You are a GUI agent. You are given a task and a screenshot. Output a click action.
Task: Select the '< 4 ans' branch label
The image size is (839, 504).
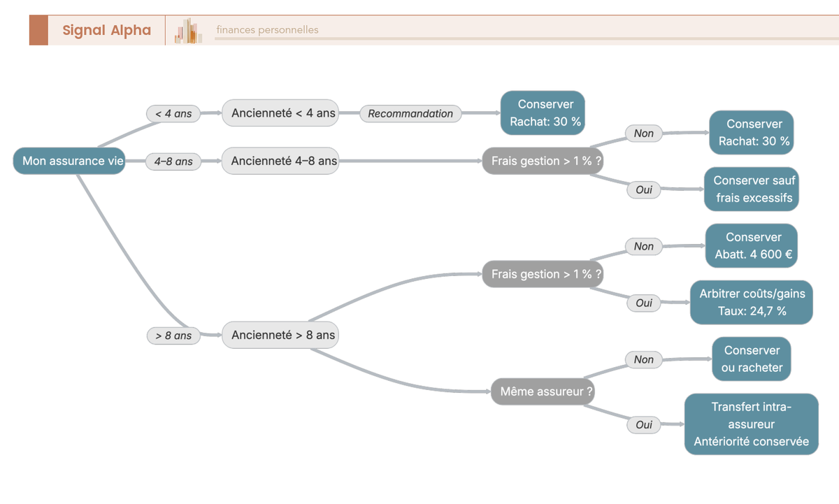click(x=173, y=113)
